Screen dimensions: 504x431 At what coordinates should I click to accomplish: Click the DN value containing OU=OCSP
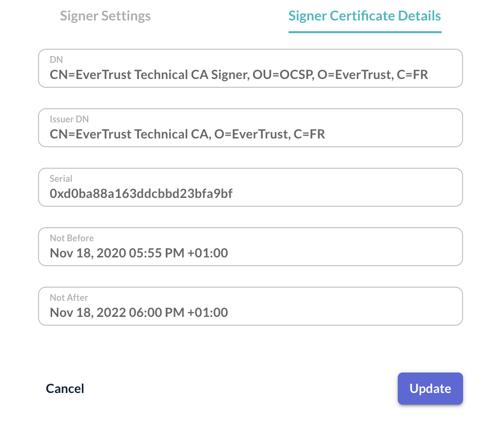pyautogui.click(x=238, y=74)
